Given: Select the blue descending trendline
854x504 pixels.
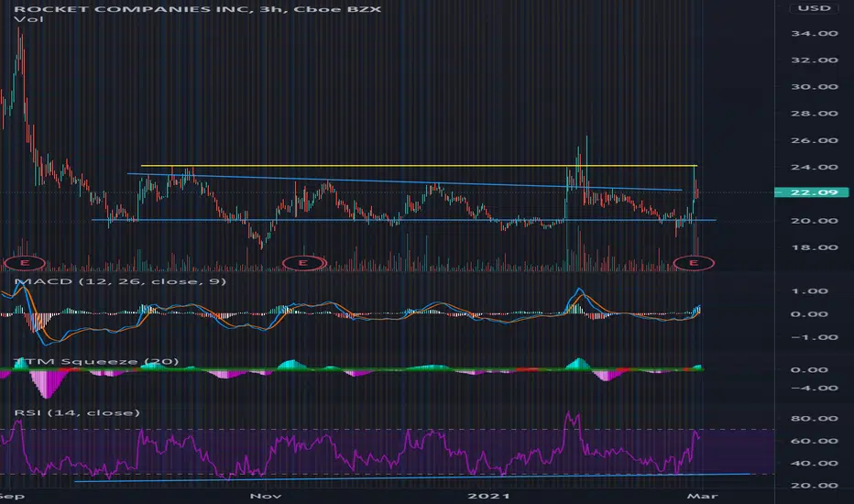Looking at the screenshot, I should [404, 182].
